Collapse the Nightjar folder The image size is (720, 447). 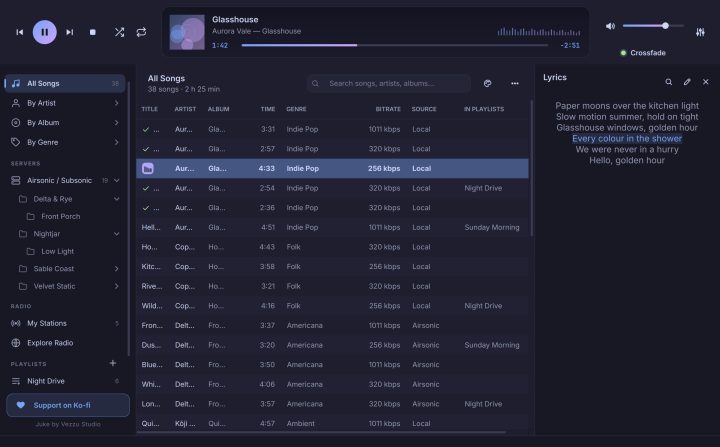[x=117, y=234]
